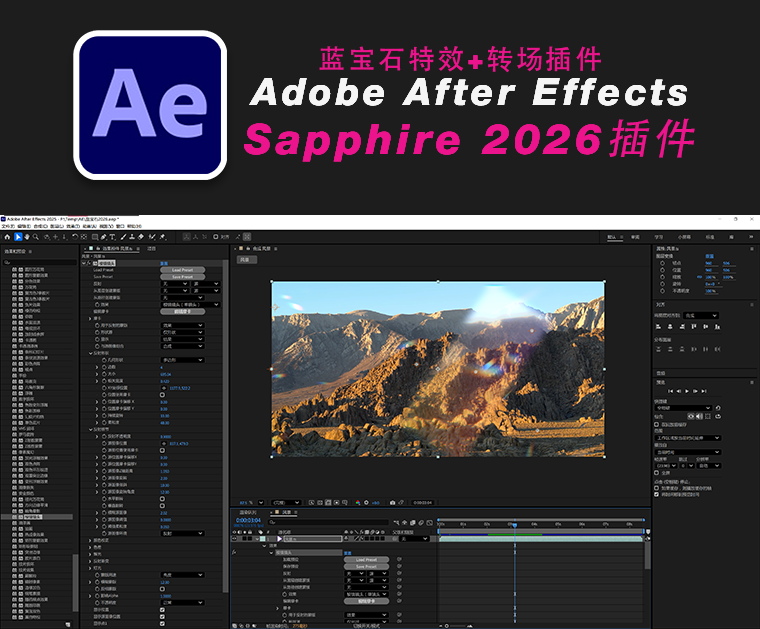This screenshot has width=760, height=629.
Task: Select the Zoom magnifier tool
Action: (35, 237)
